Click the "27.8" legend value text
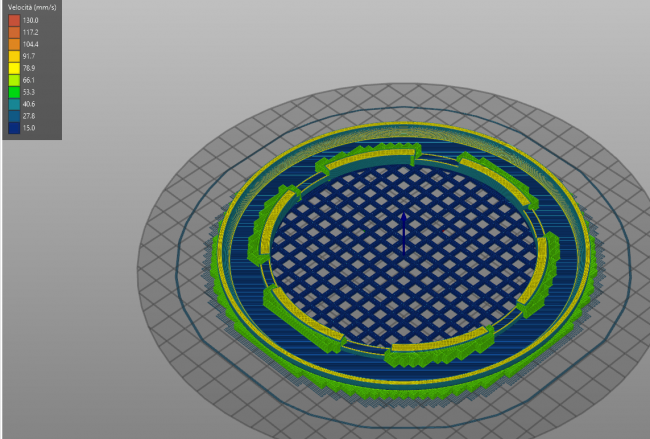 [29, 116]
